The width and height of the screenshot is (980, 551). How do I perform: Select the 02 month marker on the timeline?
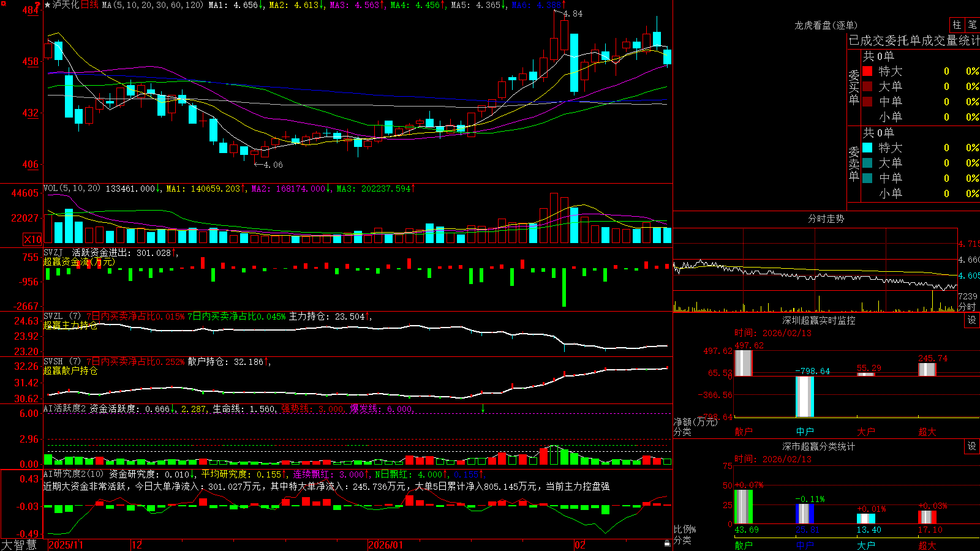tap(580, 545)
